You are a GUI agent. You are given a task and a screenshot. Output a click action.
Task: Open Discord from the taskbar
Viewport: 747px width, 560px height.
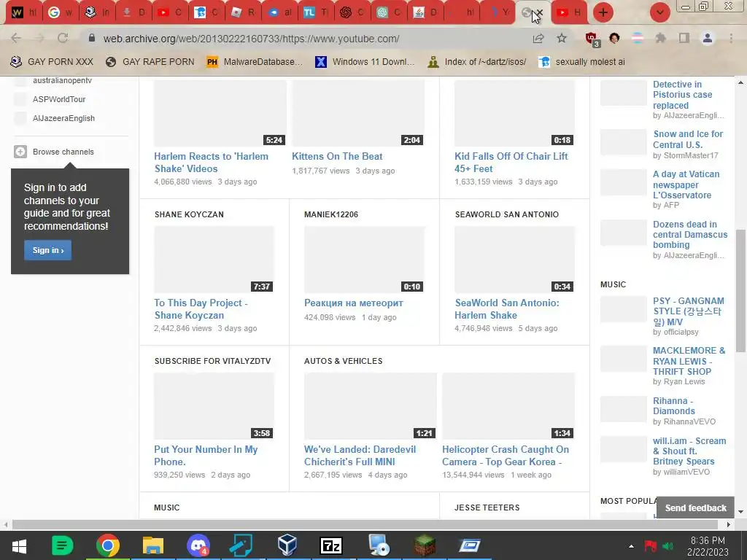(198, 545)
